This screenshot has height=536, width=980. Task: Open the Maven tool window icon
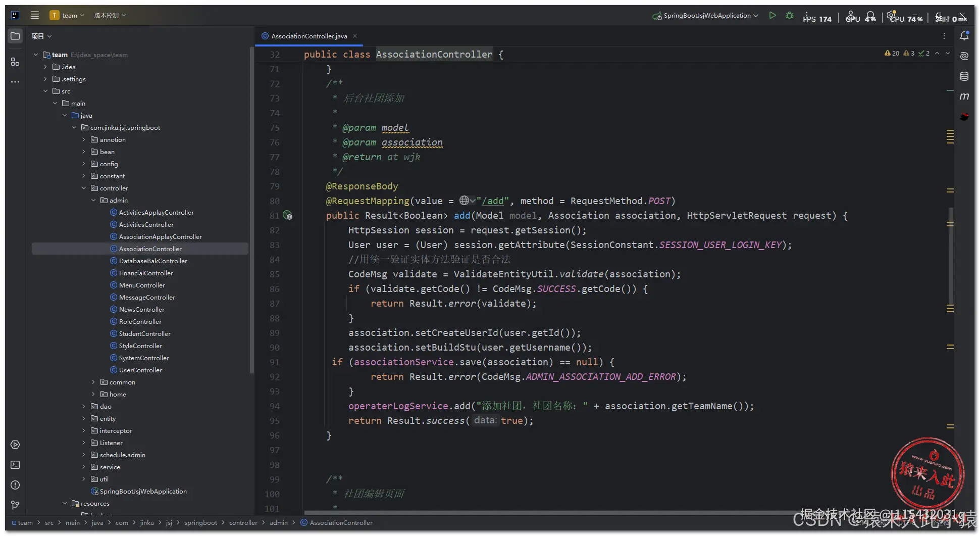click(964, 96)
